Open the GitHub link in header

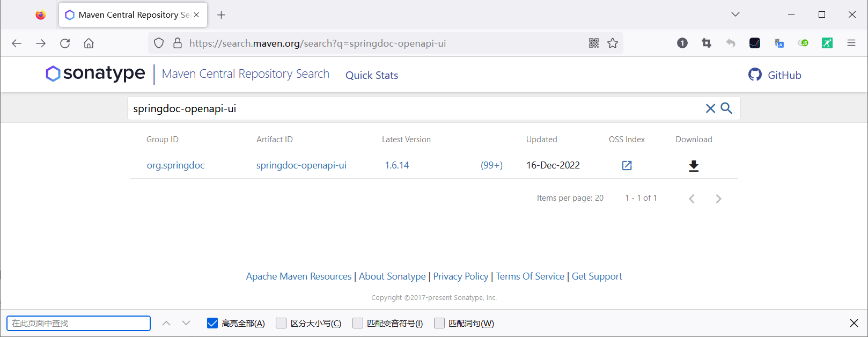coord(775,75)
